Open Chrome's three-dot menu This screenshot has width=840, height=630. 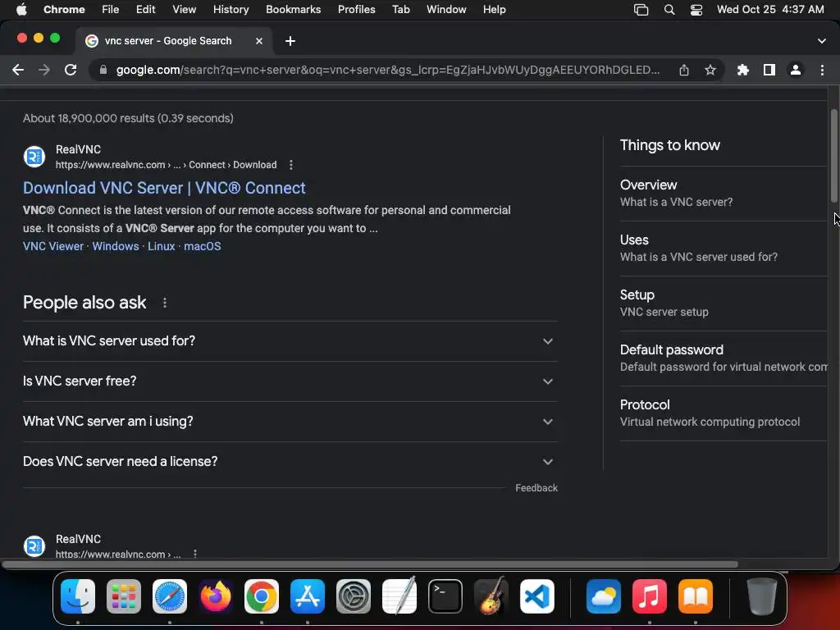pyautogui.click(x=822, y=70)
